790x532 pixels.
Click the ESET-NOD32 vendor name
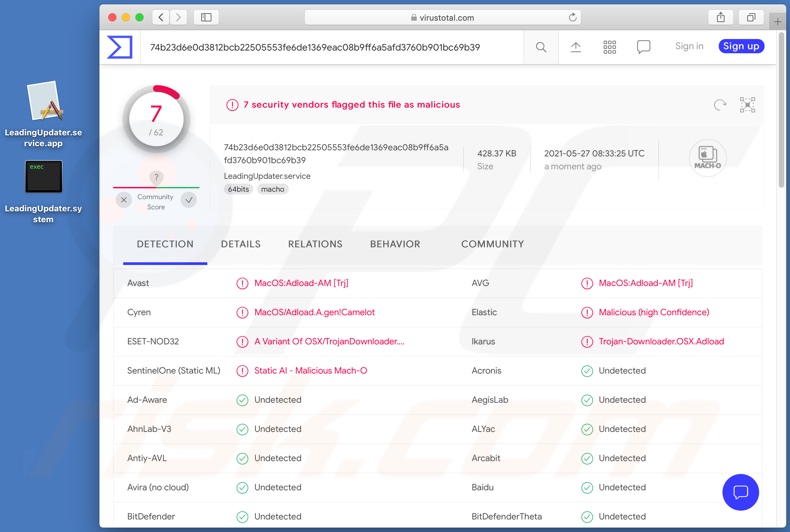point(153,342)
